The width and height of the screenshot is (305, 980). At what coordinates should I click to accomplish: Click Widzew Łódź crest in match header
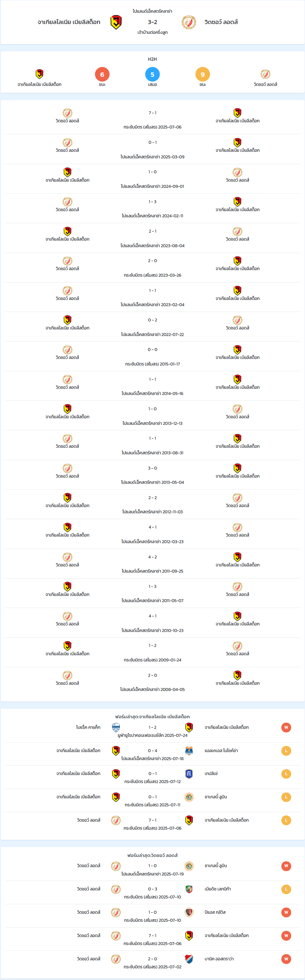pos(189,22)
